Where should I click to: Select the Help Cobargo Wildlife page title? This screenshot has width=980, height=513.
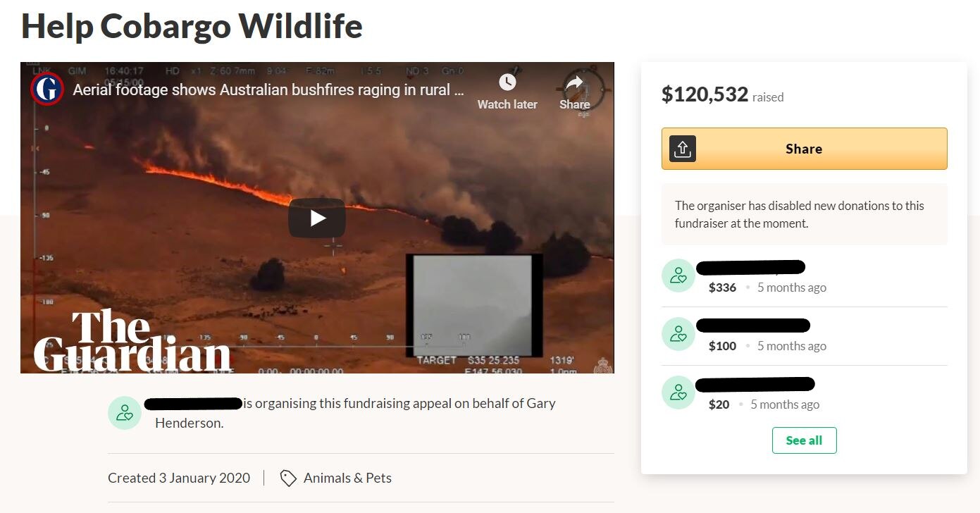click(x=192, y=26)
